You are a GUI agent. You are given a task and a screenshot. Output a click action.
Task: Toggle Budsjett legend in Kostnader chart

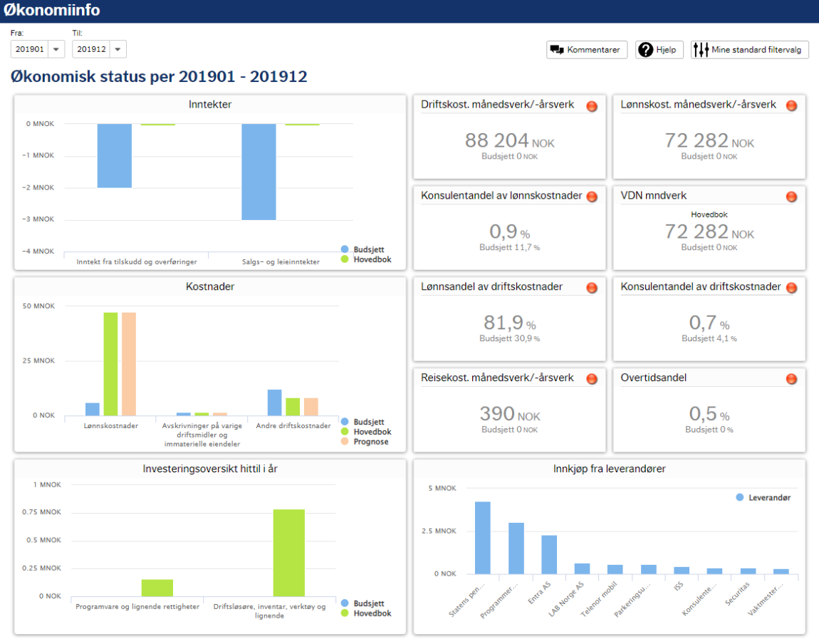pyautogui.click(x=363, y=422)
